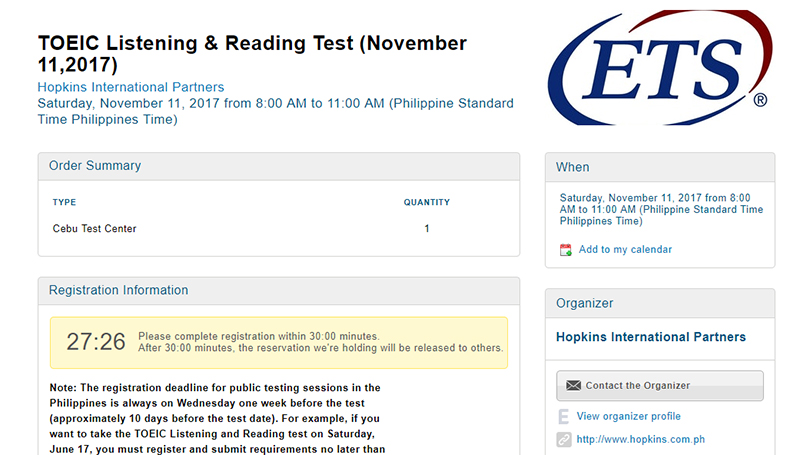Click the ETS logo image
This screenshot has width=800, height=455.
tap(660, 67)
